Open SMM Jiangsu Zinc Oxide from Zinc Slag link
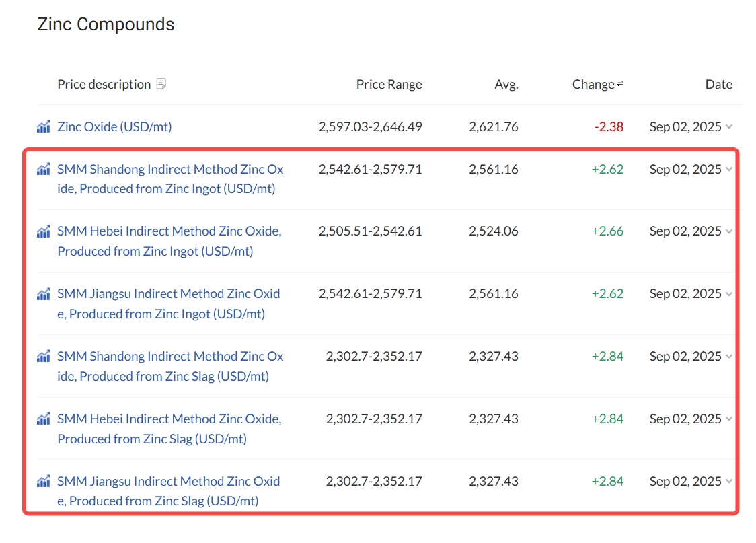This screenshot has height=543, width=756. (169, 491)
